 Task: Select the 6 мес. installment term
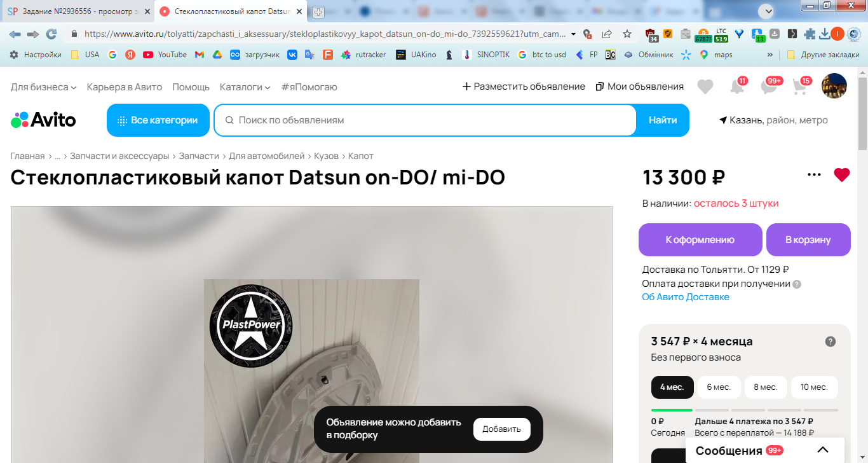pyautogui.click(x=719, y=387)
